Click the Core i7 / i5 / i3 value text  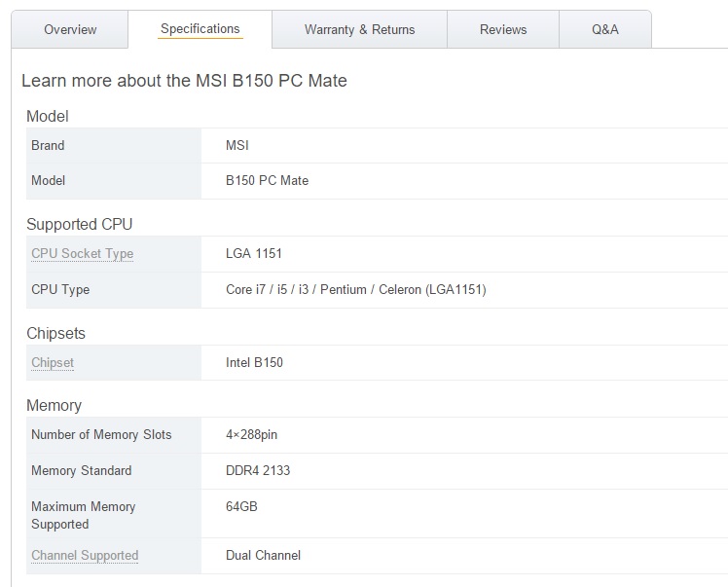[x=355, y=289]
